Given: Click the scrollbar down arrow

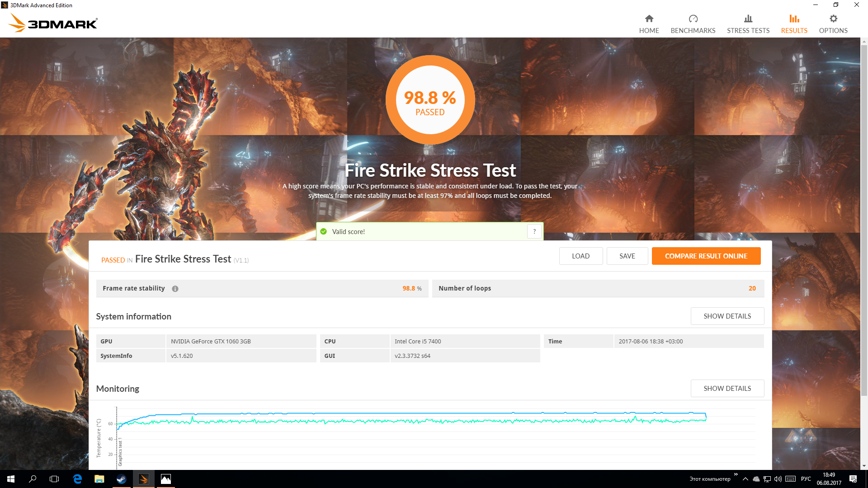Looking at the screenshot, I should pyautogui.click(x=864, y=466).
